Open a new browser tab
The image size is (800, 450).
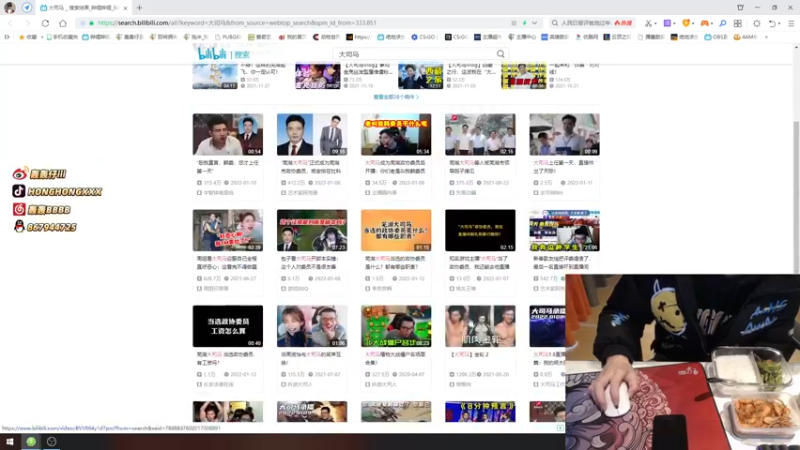coord(139,8)
